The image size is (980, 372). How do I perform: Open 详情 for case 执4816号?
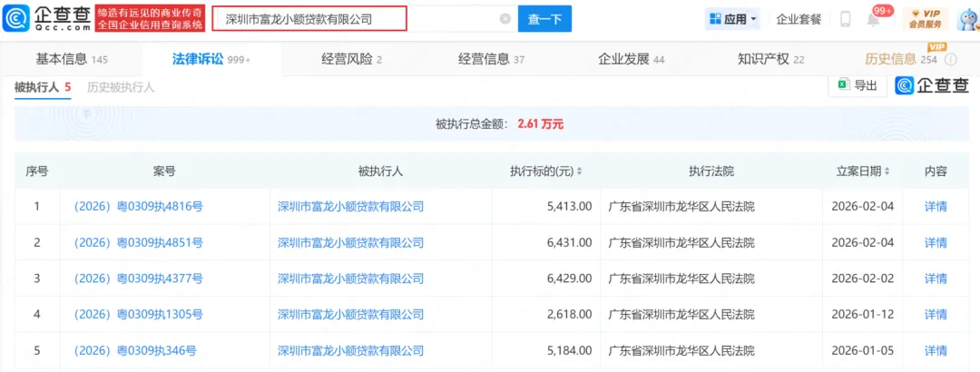coord(936,206)
